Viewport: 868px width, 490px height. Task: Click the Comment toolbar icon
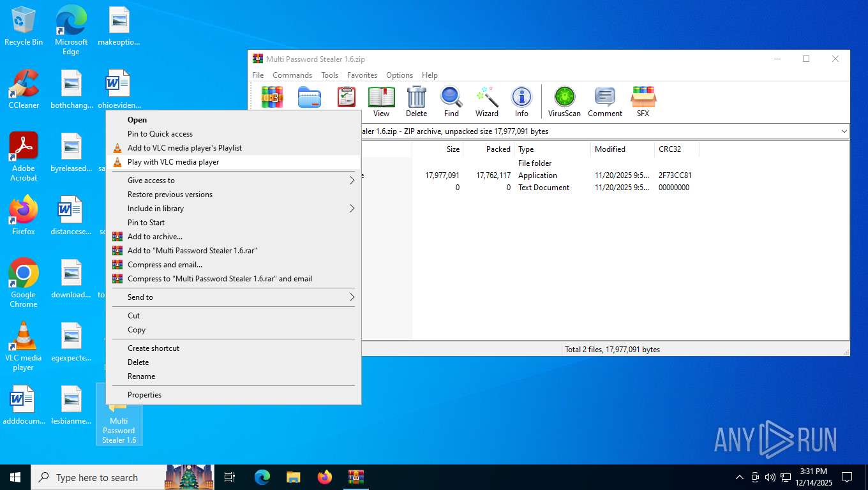[604, 102]
